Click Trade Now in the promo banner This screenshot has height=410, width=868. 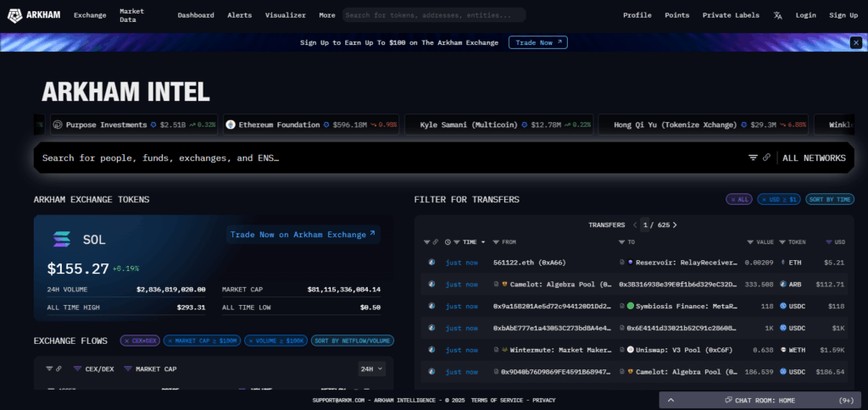[x=537, y=42]
